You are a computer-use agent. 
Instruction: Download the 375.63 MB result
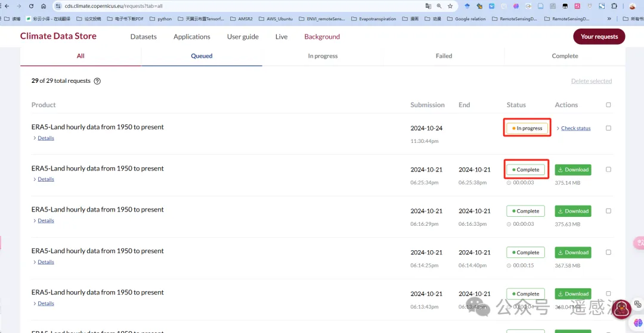[x=573, y=211]
